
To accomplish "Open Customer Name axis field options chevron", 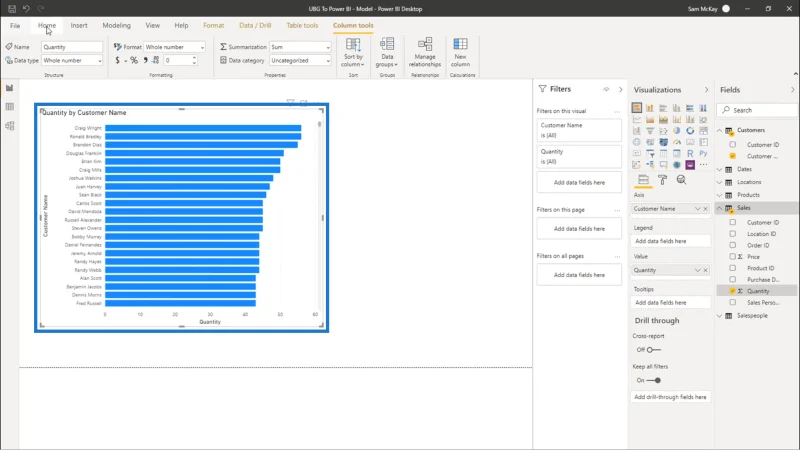I will pyautogui.click(x=697, y=209).
